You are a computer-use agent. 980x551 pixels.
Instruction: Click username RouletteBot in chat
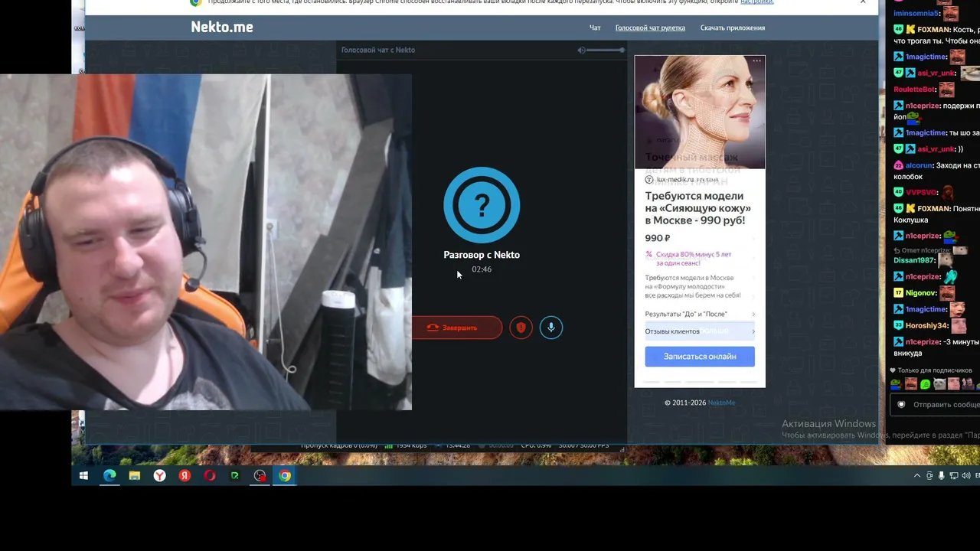914,90
